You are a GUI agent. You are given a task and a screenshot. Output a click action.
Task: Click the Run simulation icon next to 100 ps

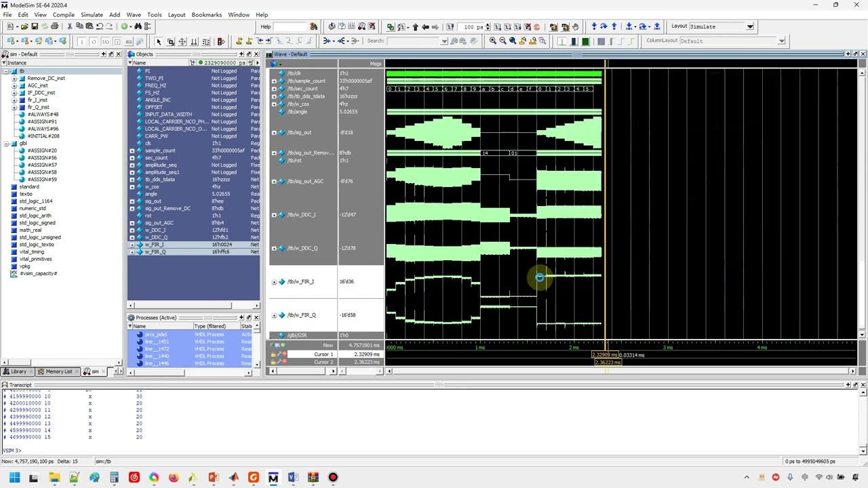click(x=497, y=26)
